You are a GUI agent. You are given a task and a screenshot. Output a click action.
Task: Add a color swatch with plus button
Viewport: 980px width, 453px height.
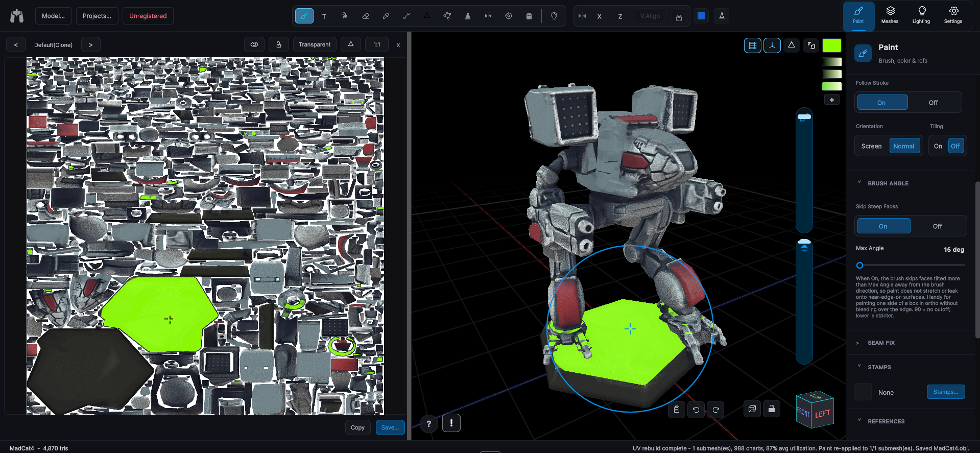832,100
